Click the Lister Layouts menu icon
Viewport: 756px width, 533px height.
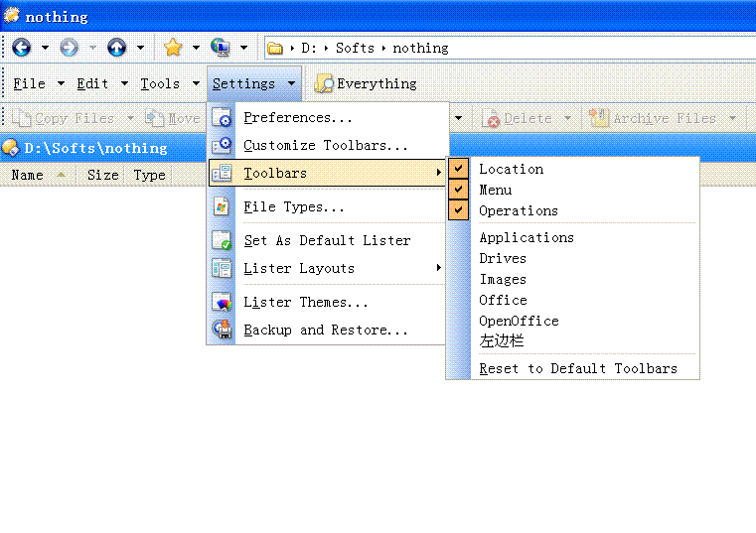(x=222, y=268)
